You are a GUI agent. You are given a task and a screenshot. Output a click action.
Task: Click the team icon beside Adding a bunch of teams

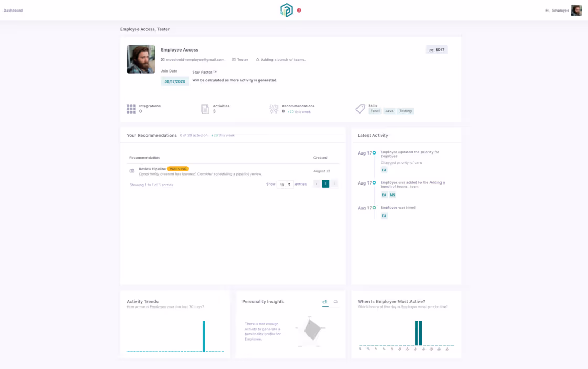(258, 60)
